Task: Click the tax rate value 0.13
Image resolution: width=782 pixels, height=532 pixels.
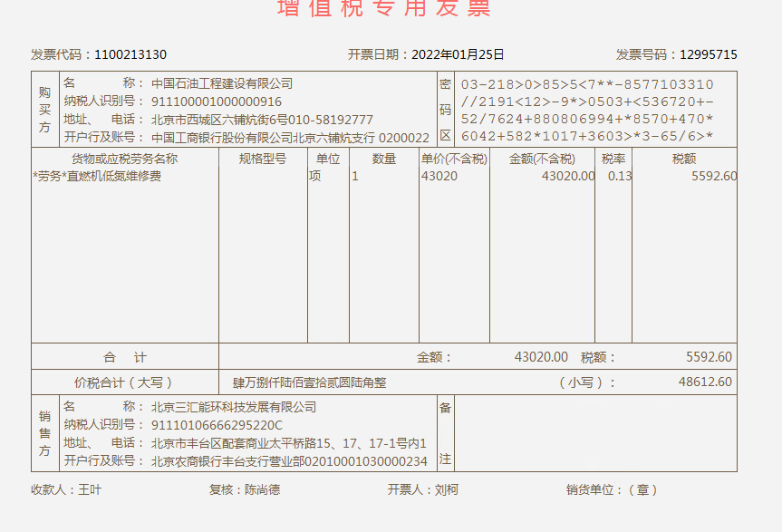Action: tap(619, 176)
